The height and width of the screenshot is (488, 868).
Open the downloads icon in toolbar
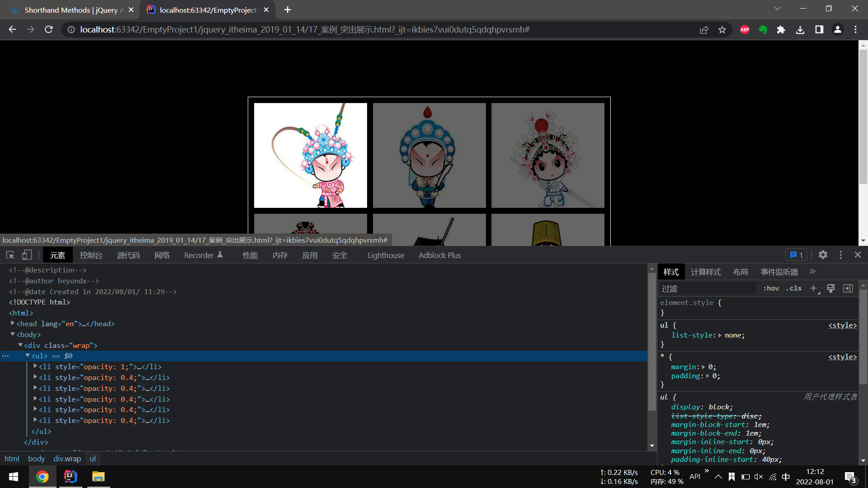click(800, 30)
